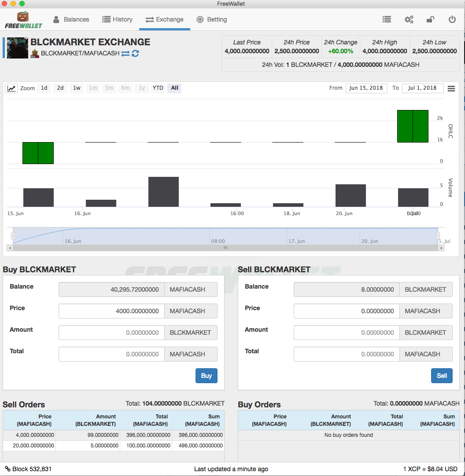
Task: Click the tall green candlestick on right
Action: click(413, 126)
